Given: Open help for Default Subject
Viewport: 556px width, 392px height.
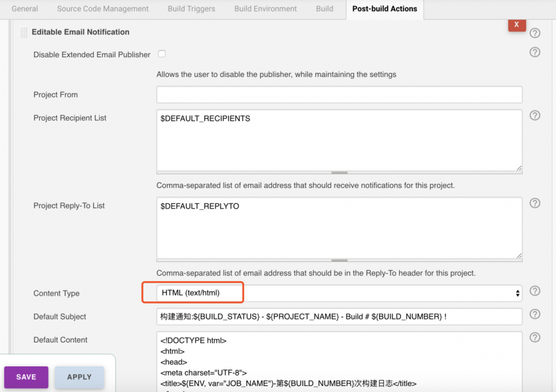Looking at the screenshot, I should pyautogui.click(x=535, y=314).
